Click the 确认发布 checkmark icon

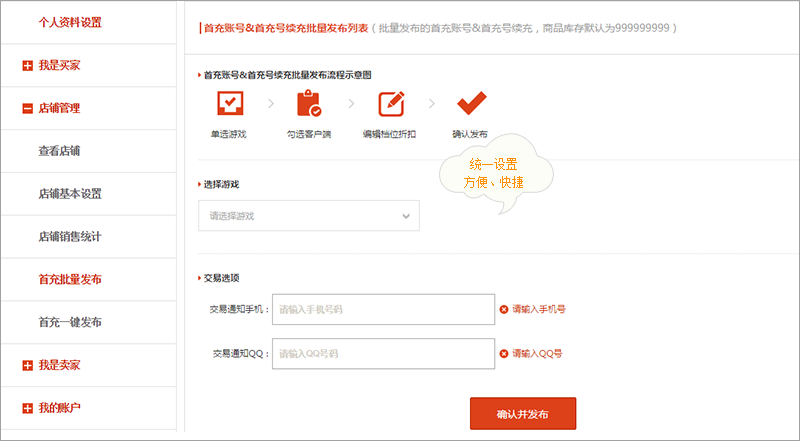pos(471,103)
